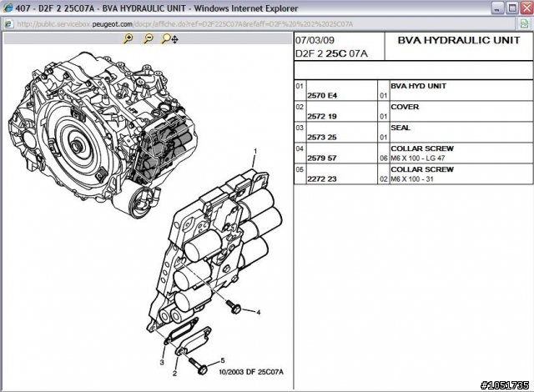
Task: Click quantity 06 in the 2579 57 row
Action: click(x=384, y=158)
